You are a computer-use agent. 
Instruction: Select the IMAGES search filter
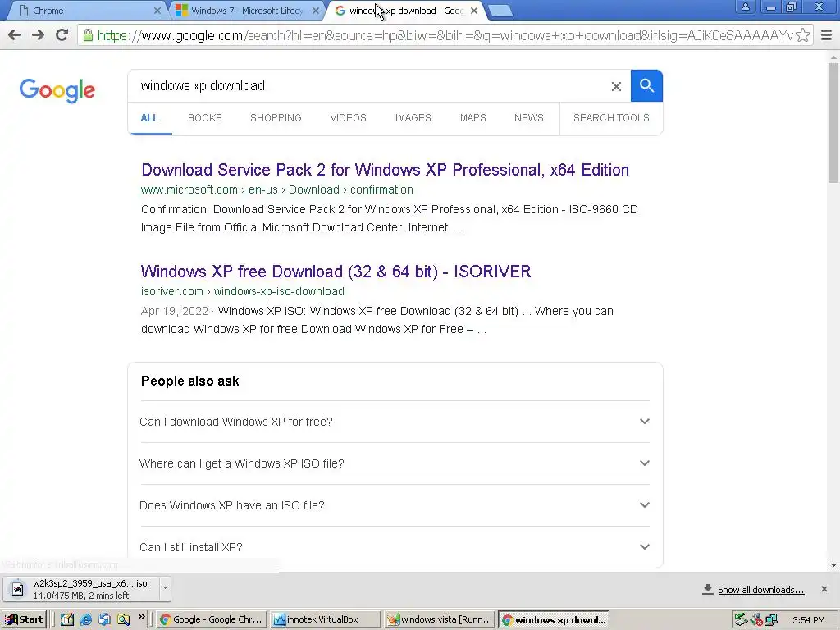(x=413, y=118)
